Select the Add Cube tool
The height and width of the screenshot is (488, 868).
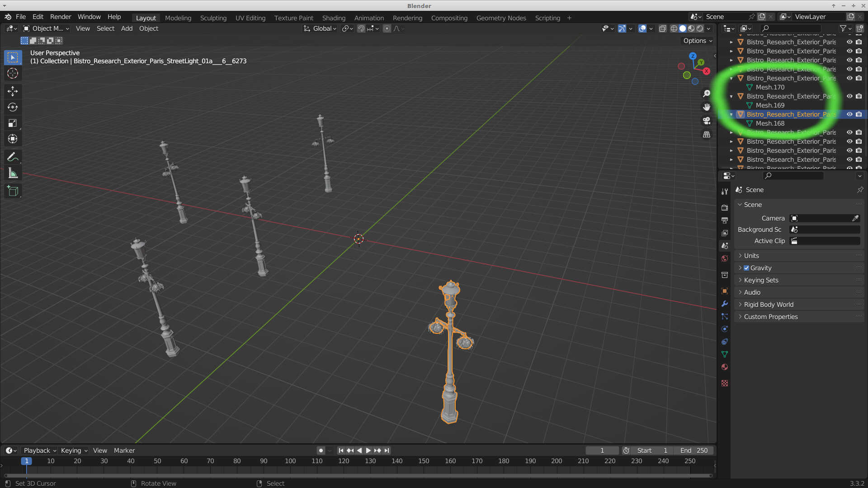point(13,191)
